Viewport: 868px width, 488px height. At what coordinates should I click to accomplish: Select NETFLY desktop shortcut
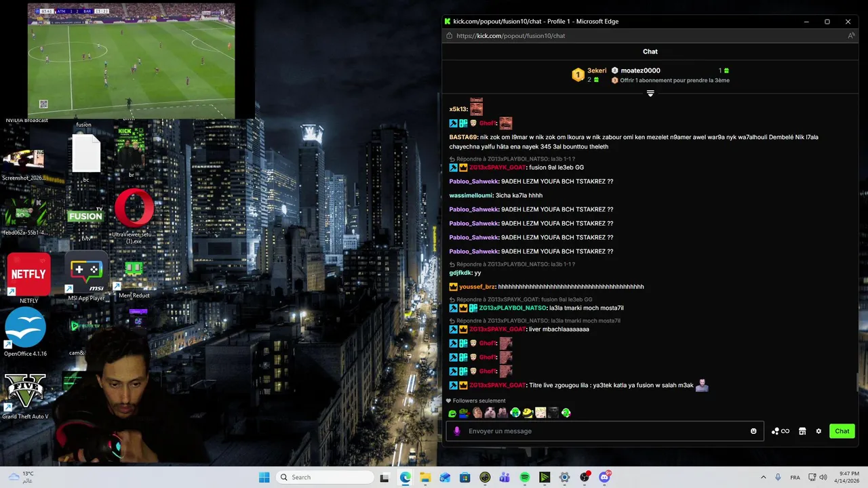pos(28,279)
